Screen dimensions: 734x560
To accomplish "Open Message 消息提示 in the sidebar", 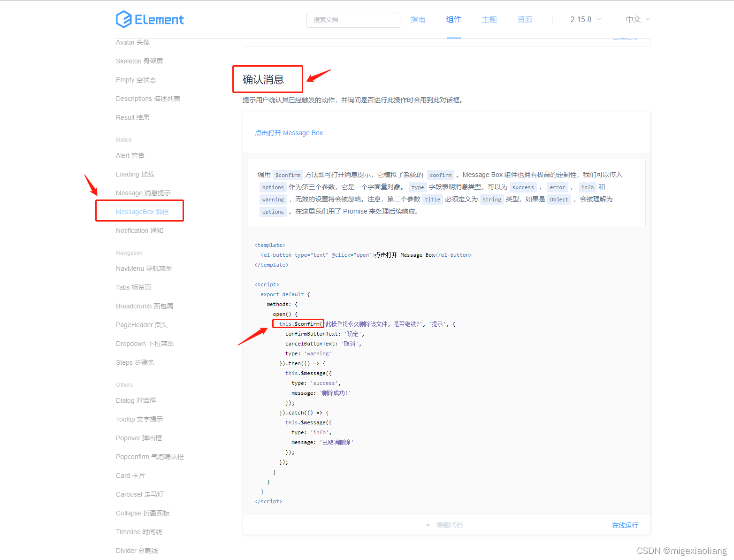I will pyautogui.click(x=143, y=193).
